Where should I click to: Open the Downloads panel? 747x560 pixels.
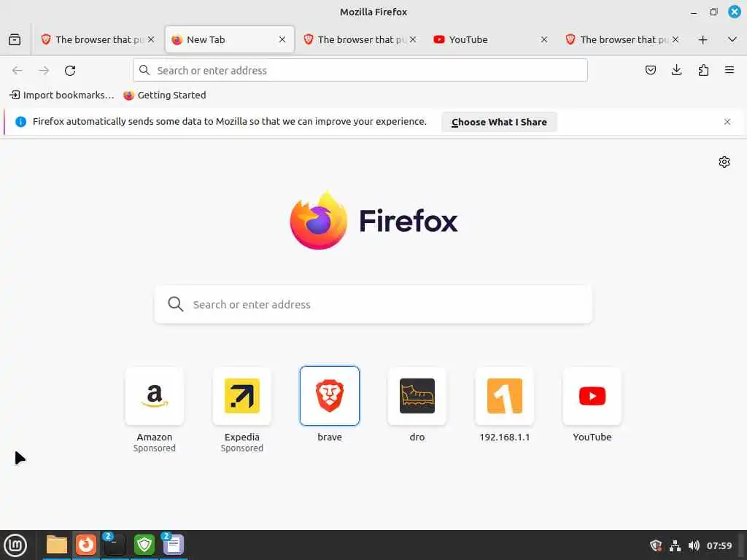click(x=676, y=71)
